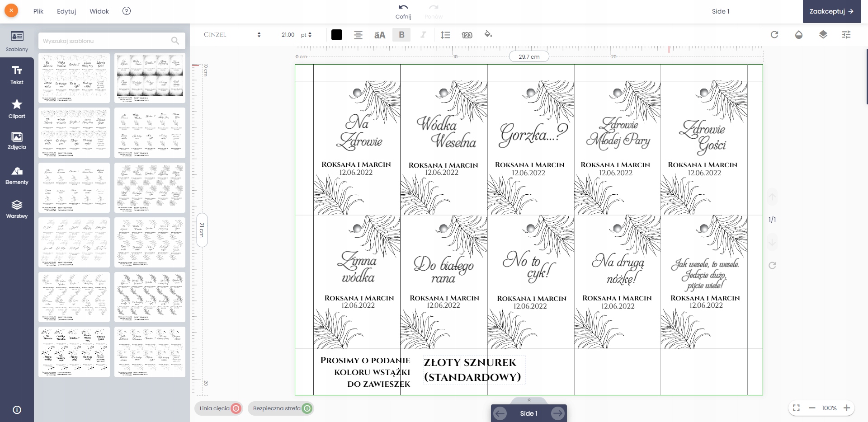868x422 pixels.
Task: Open the Clipart panel
Action: pos(17,109)
